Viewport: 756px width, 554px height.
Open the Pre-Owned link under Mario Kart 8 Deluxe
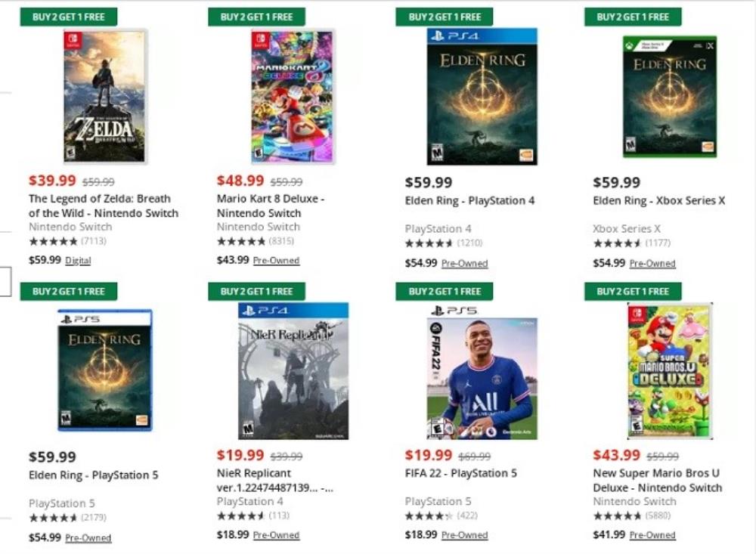[276, 261]
